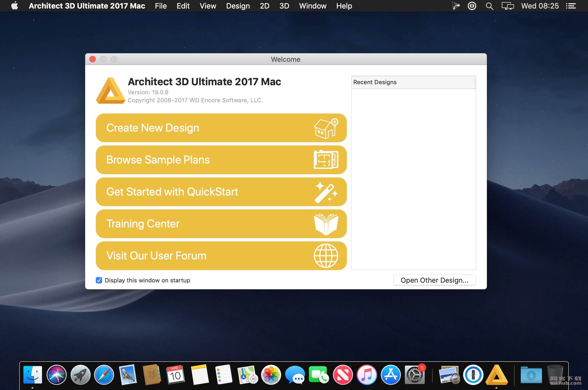This screenshot has height=390, width=588.
Task: Open the Architect 3D Ultimate 2017 Mac app menu
Action: pos(87,6)
